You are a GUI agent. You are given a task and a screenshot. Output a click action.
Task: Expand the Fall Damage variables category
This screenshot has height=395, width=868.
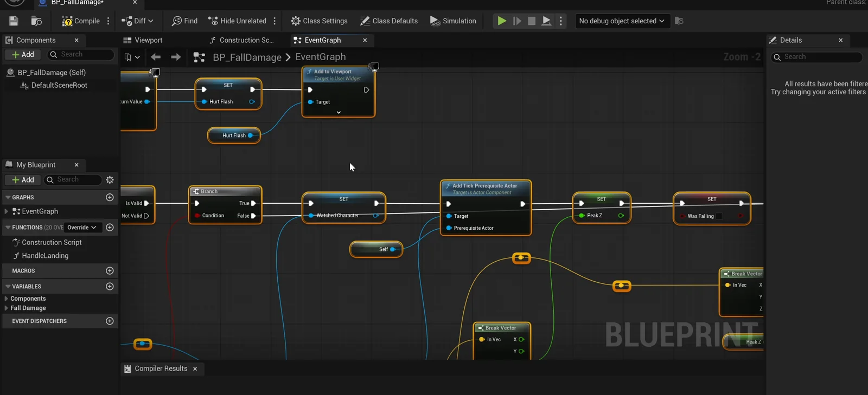[6, 308]
